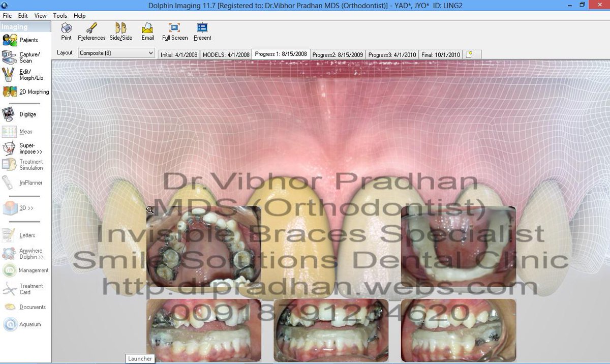Open the Edit menu
Screen dimensions: 610x364
(23, 16)
